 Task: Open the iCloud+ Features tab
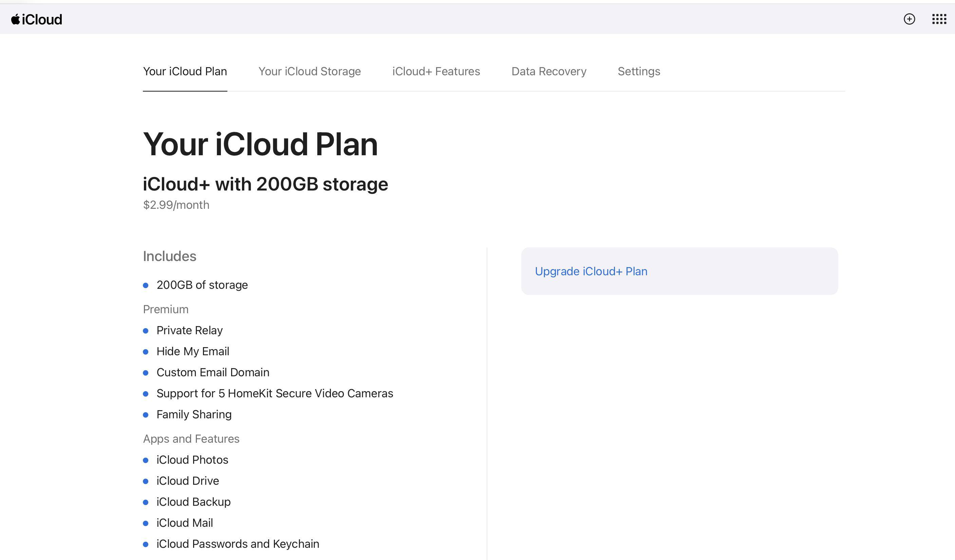[x=436, y=71]
